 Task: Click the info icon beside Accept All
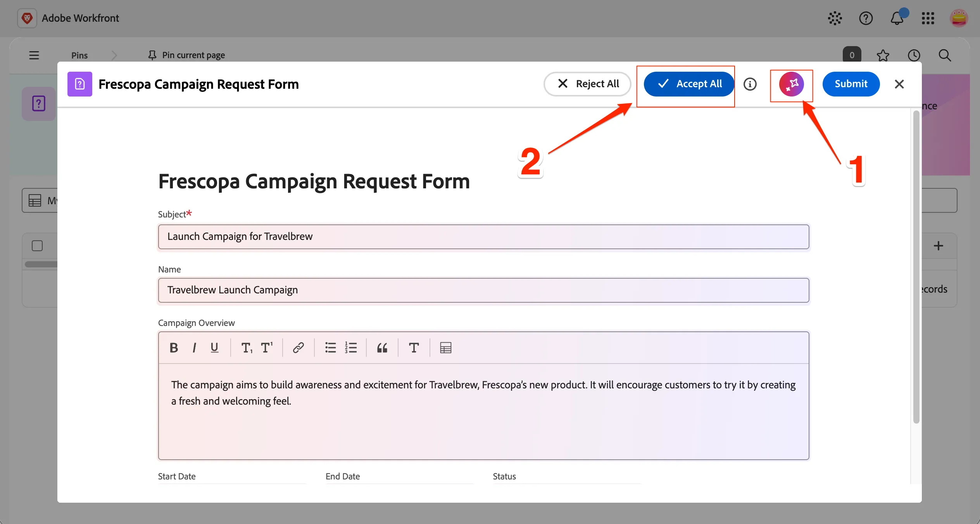pyautogui.click(x=750, y=84)
